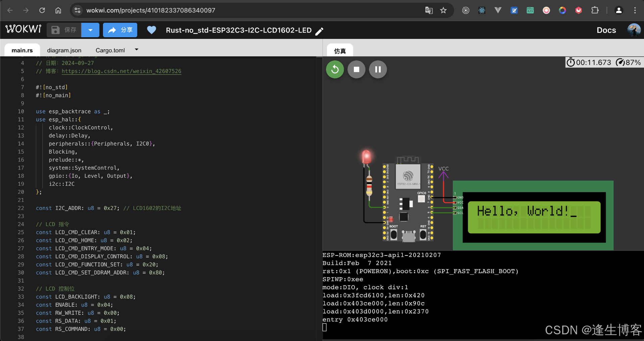Screen dimensions: 644x341
Task: Switch to the main.rs tab
Action: pyautogui.click(x=22, y=50)
